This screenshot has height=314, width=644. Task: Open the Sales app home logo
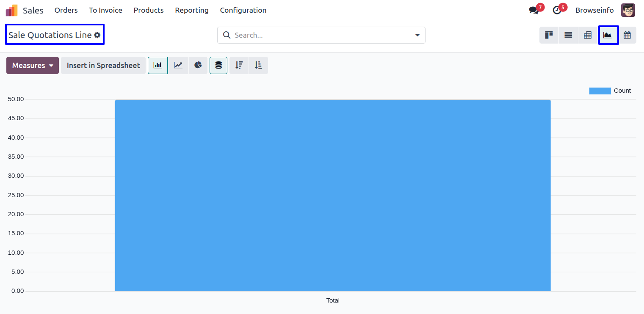(11, 10)
